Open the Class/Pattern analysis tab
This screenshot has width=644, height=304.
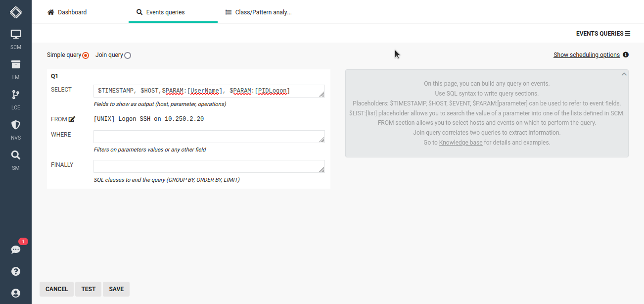point(258,12)
